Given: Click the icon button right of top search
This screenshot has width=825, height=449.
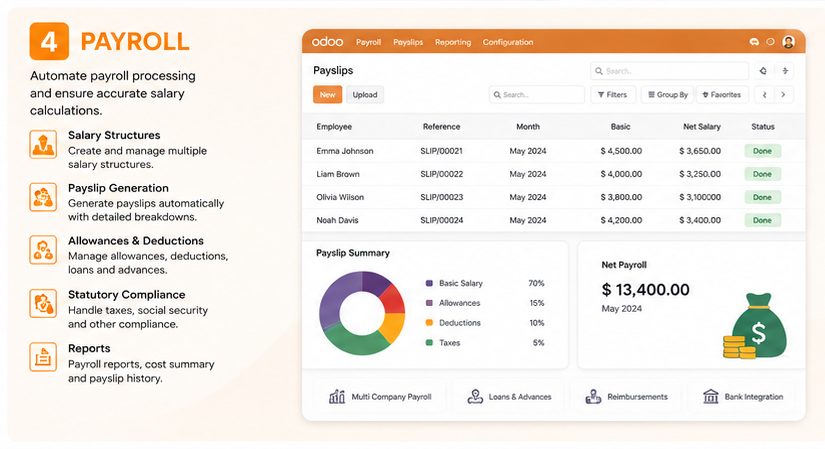Looking at the screenshot, I should point(763,71).
